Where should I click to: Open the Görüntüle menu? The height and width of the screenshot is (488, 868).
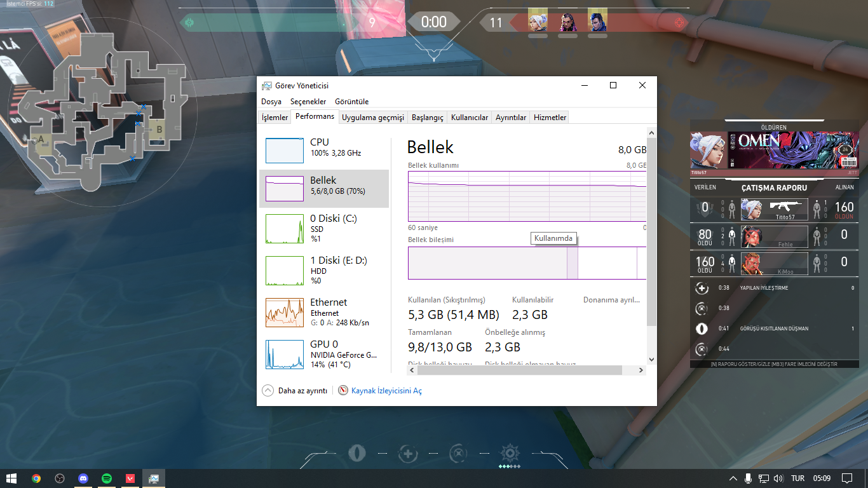click(351, 102)
